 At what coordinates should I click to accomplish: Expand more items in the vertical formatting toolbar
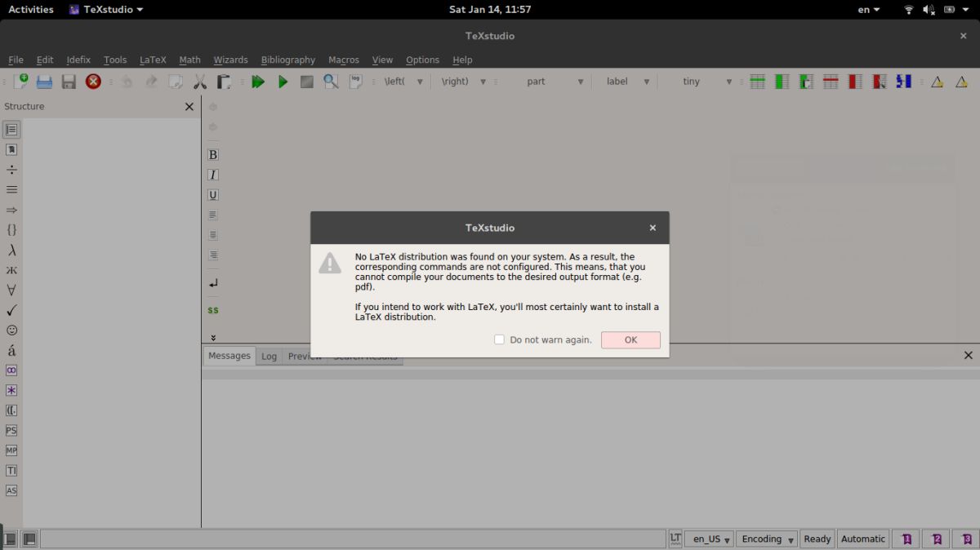click(213, 337)
